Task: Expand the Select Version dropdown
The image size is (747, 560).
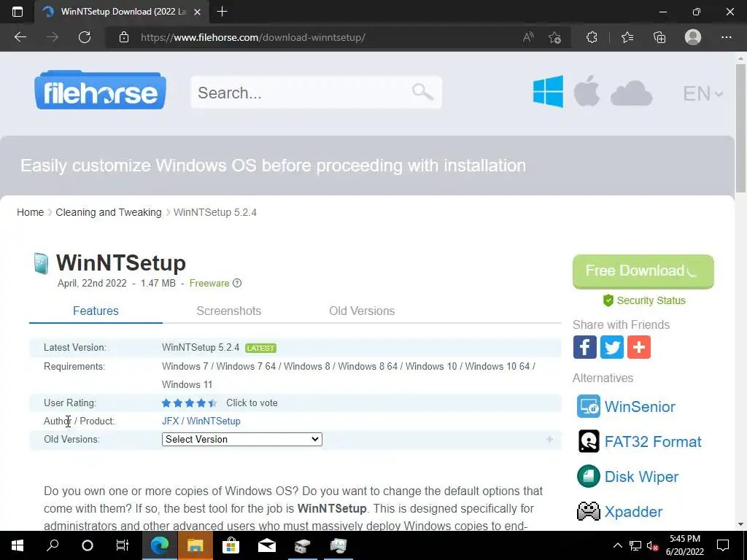Action: pyautogui.click(x=242, y=439)
